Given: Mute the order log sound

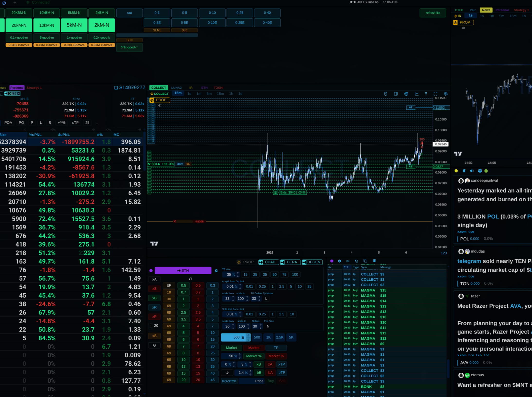Looking at the screenshot, I should [348, 261].
